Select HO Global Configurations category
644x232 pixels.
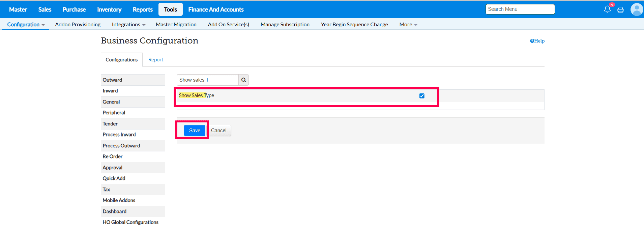130,222
